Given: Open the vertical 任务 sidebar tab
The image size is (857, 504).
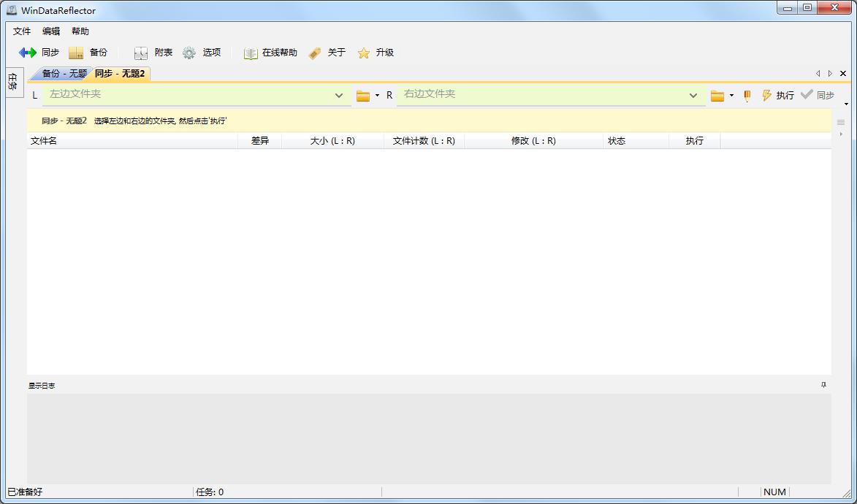Looking at the screenshot, I should [x=13, y=82].
